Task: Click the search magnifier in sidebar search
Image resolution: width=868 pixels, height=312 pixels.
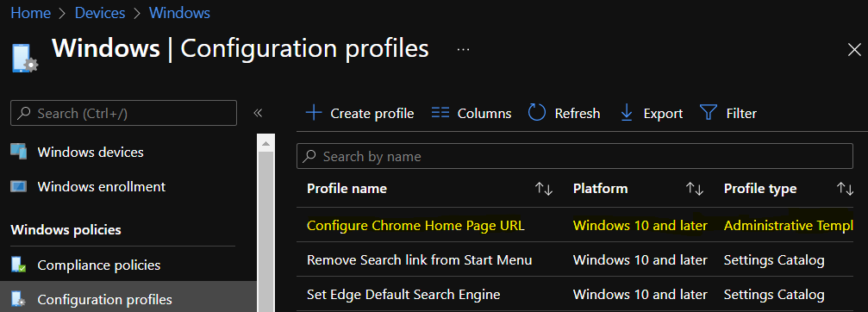Action: coord(24,113)
